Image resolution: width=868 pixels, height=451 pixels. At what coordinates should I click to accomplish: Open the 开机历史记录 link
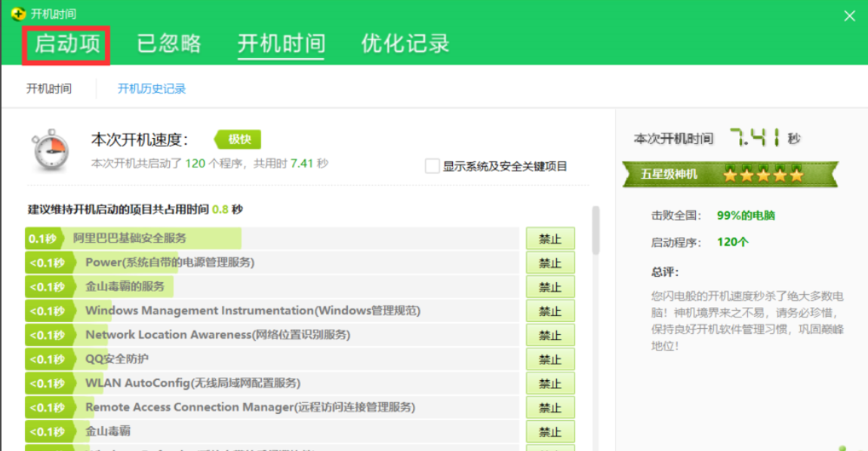[151, 89]
